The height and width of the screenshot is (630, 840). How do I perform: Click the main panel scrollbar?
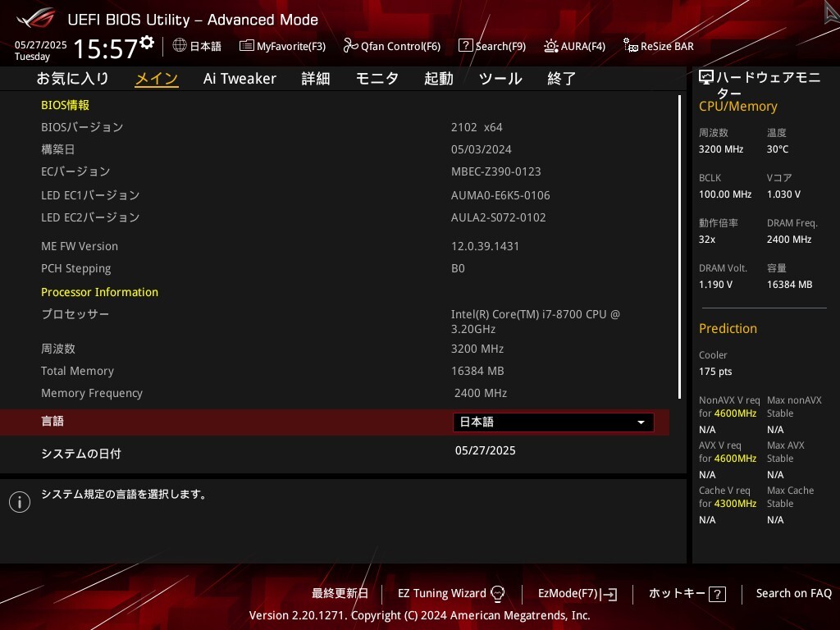click(679, 247)
